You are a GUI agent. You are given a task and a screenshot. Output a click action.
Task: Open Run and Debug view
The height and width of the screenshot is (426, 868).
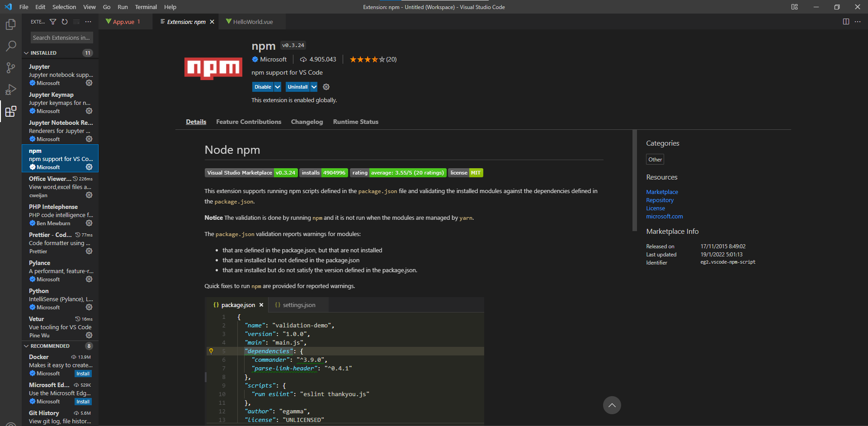click(10, 89)
